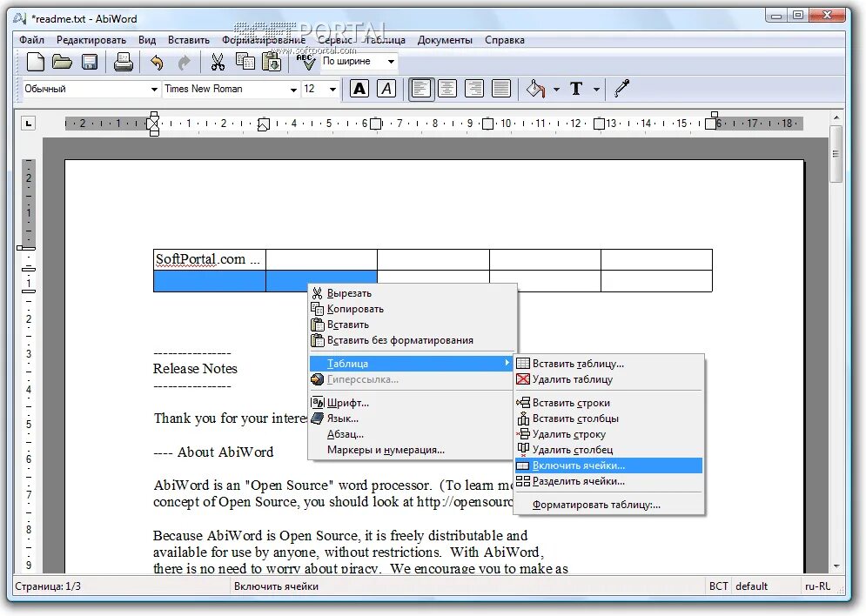The height and width of the screenshot is (616, 866).
Task: Open the Вставить menu in menu bar
Action: 188,40
